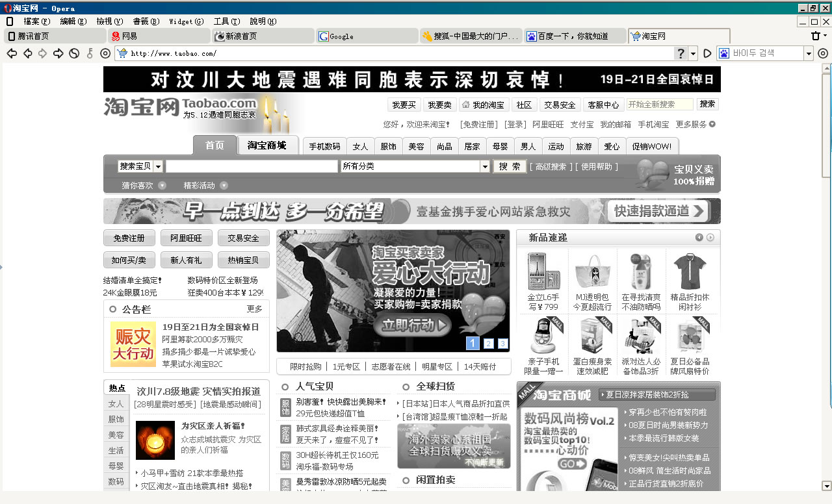Open the 工具 tools menu
This screenshot has height=504, width=832.
click(226, 21)
